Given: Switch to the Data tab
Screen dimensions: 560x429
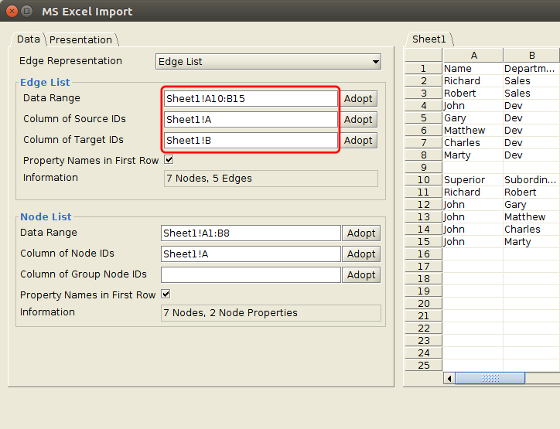Looking at the screenshot, I should (28, 39).
